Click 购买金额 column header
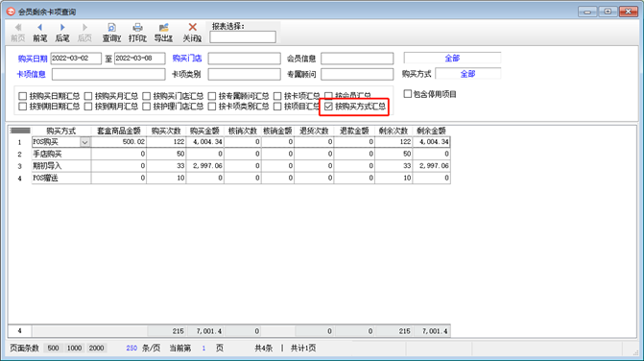 (204, 131)
